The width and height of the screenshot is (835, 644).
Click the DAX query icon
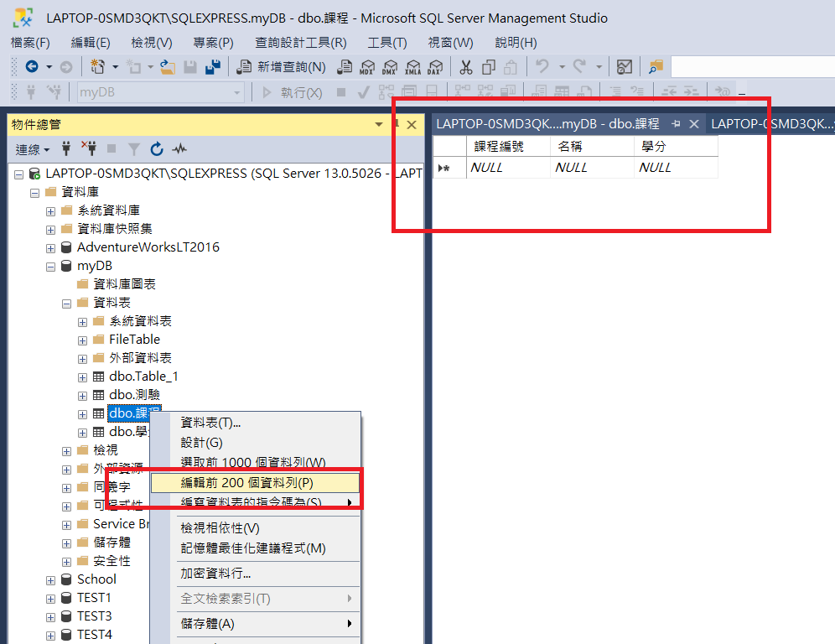point(435,66)
